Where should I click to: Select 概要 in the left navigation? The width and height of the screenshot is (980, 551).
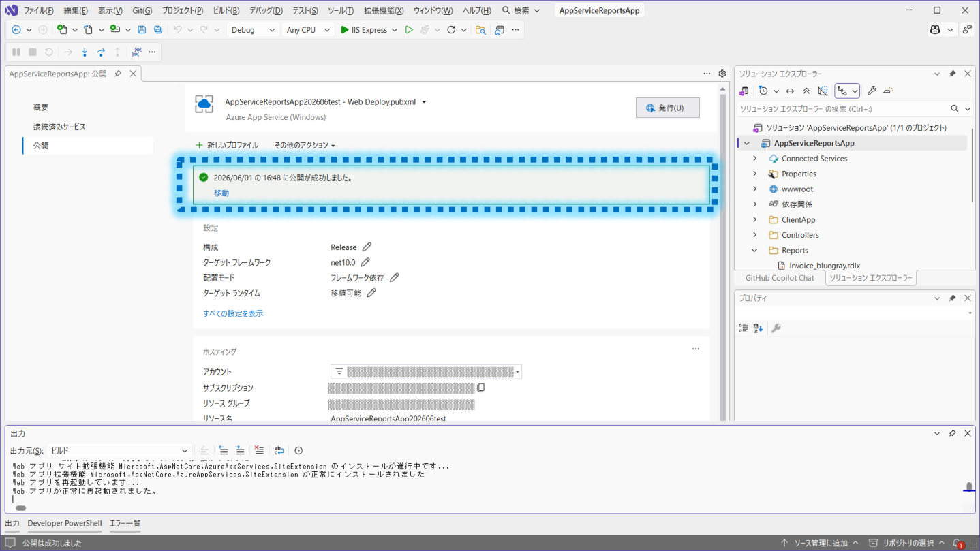point(41,108)
